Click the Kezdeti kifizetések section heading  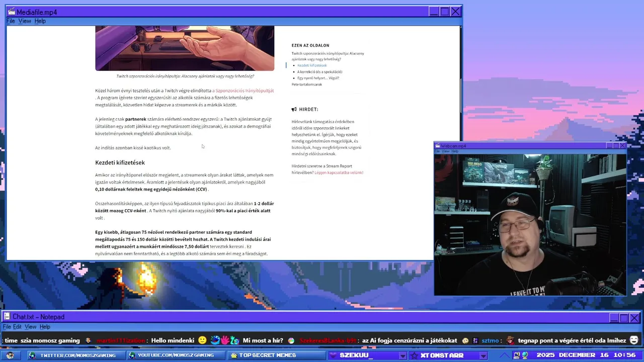tap(120, 162)
